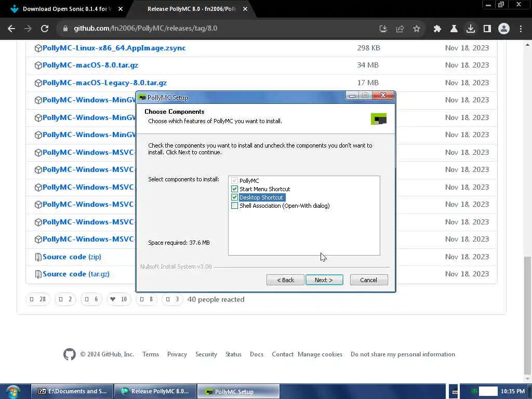Switch to E:\Documents and S... taskbar item
532x399 pixels.
[72, 392]
